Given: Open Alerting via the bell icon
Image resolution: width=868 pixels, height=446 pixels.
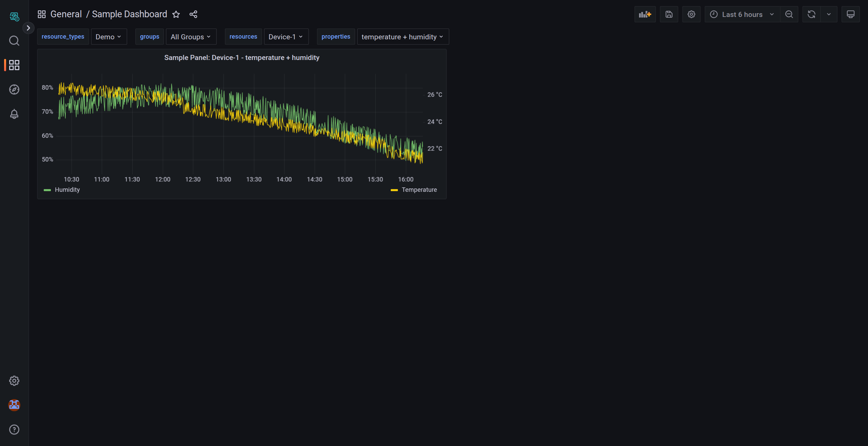Looking at the screenshot, I should click(14, 114).
